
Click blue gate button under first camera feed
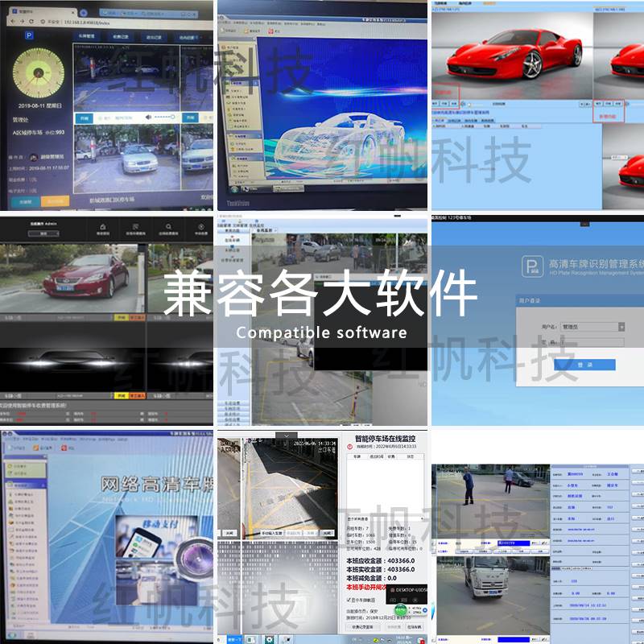tap(85, 118)
